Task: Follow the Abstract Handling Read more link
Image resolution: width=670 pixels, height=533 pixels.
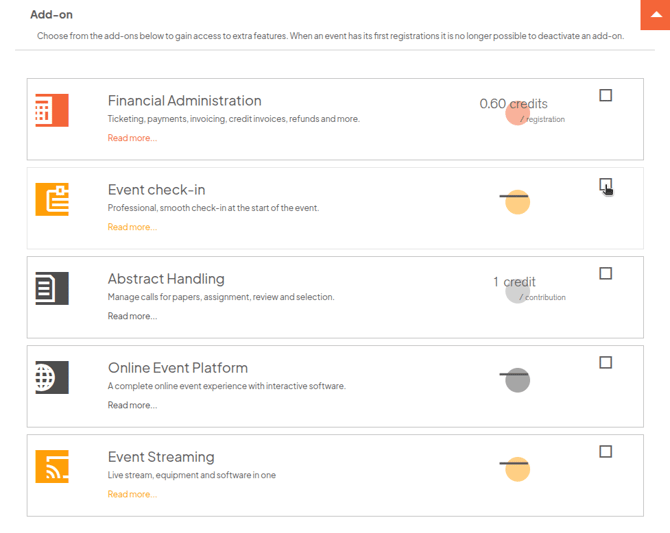Action: (x=132, y=316)
